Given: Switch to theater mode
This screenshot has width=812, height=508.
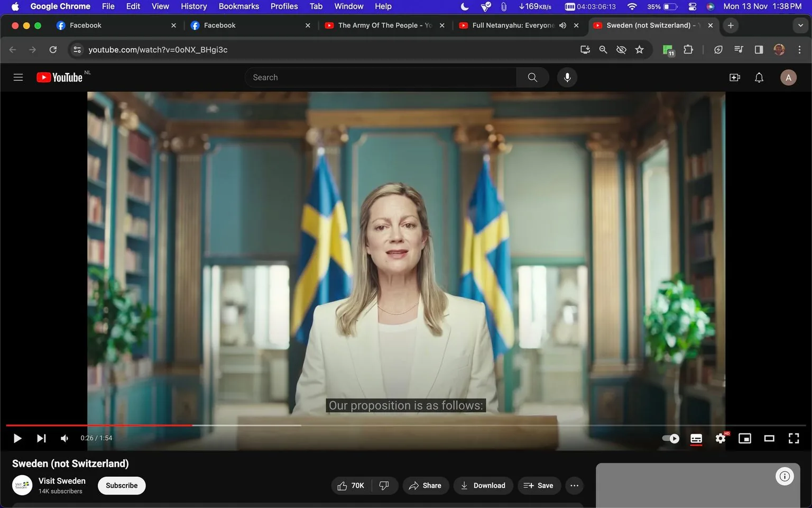Looking at the screenshot, I should [769, 438].
